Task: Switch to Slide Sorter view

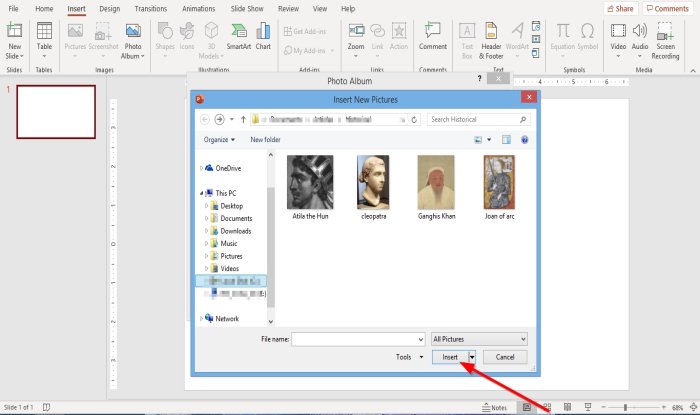Action: (x=547, y=407)
